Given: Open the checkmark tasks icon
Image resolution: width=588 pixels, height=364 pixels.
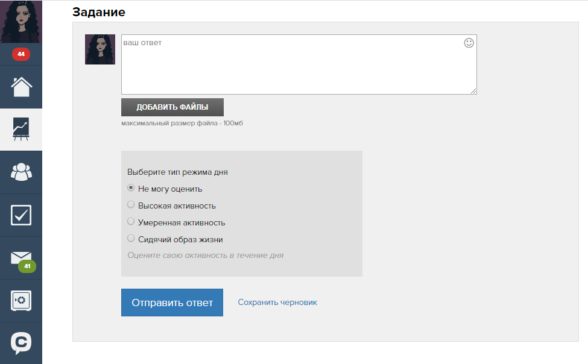Looking at the screenshot, I should (x=21, y=215).
